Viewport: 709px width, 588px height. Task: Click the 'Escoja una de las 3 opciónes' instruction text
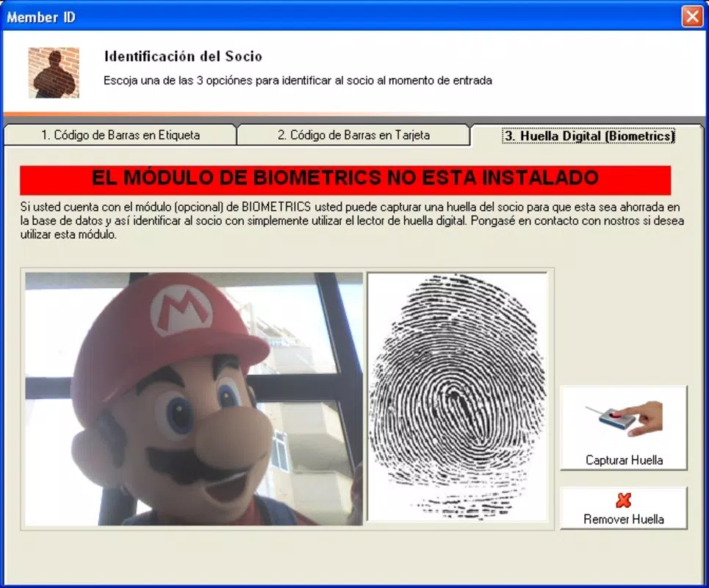[298, 81]
